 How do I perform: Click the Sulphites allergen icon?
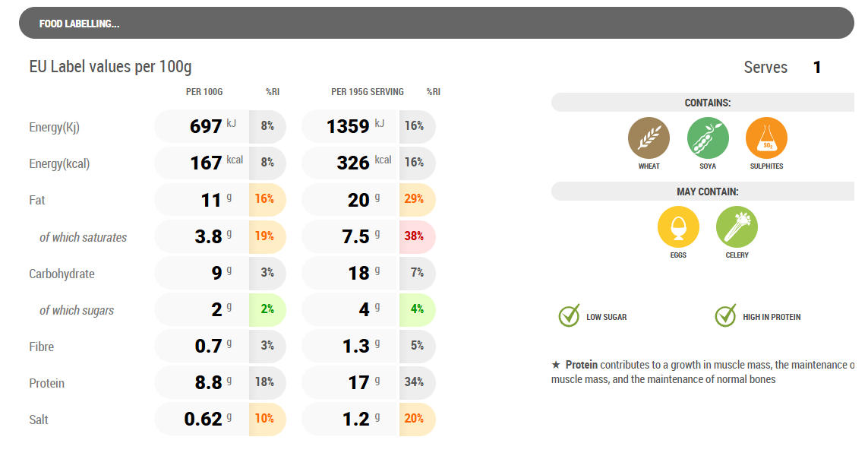pyautogui.click(x=766, y=139)
